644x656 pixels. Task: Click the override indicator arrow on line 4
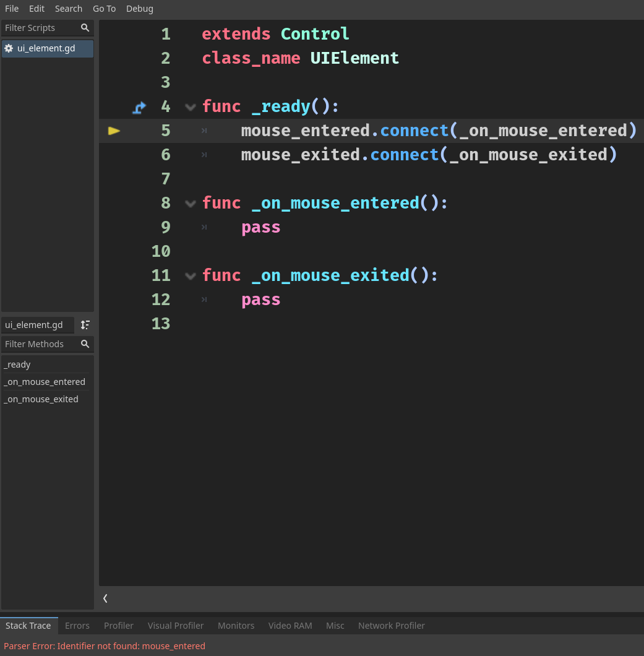(x=139, y=106)
